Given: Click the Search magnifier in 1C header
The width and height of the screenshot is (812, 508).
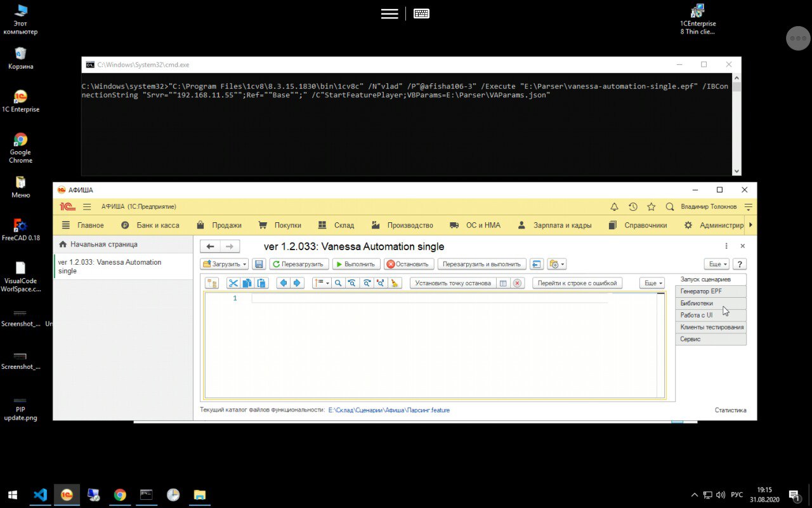Looking at the screenshot, I should (669, 207).
